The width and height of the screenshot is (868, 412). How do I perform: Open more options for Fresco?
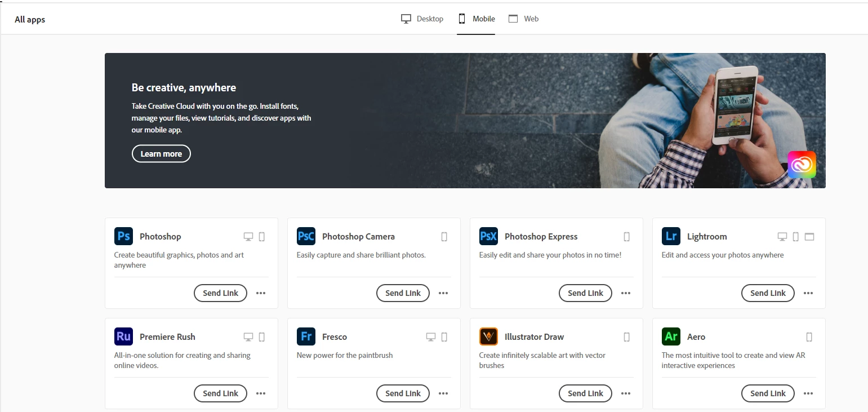(443, 393)
